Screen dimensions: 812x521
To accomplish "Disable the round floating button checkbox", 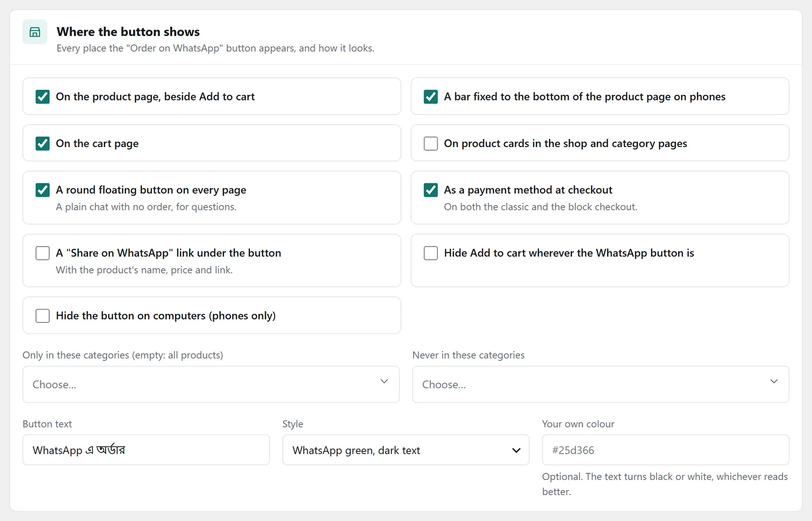I will pyautogui.click(x=43, y=190).
